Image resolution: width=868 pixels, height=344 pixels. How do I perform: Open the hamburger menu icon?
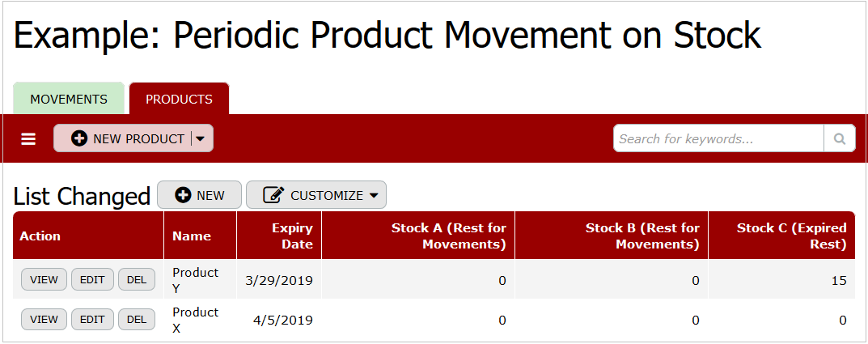[x=28, y=139]
